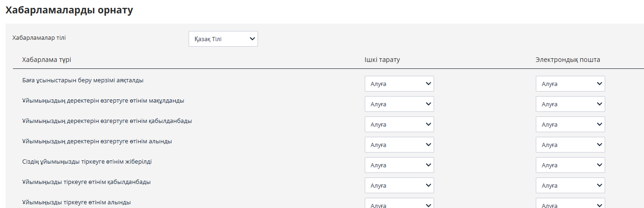Open the Хабарламалар тілі language dropdown
The image size is (644, 208).
223,39
